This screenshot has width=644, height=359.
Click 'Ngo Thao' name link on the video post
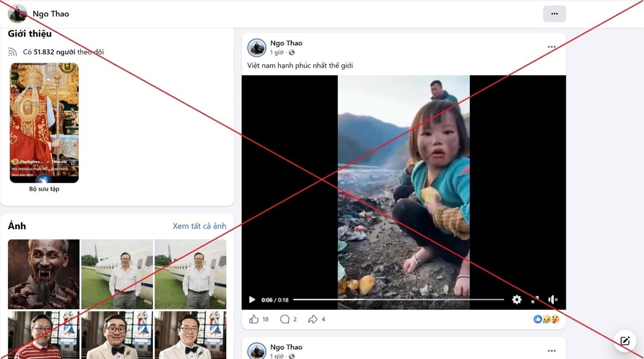[286, 43]
